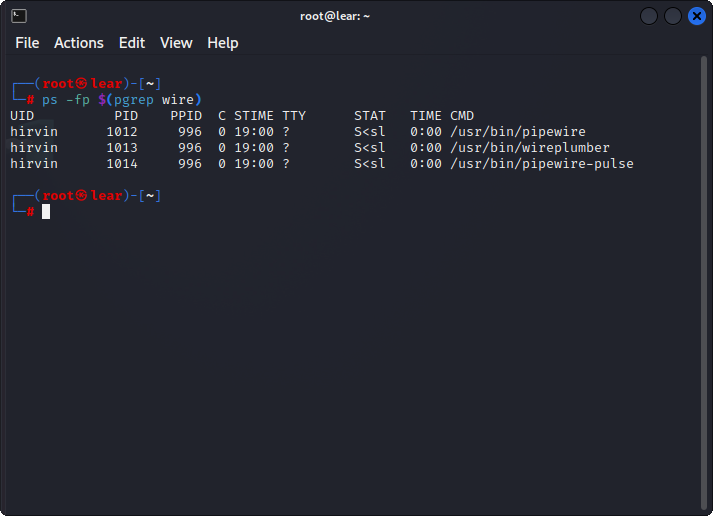Viewport: 713px width, 516px height.
Task: Click the red # symbol on the last prompt
Action: click(31, 212)
